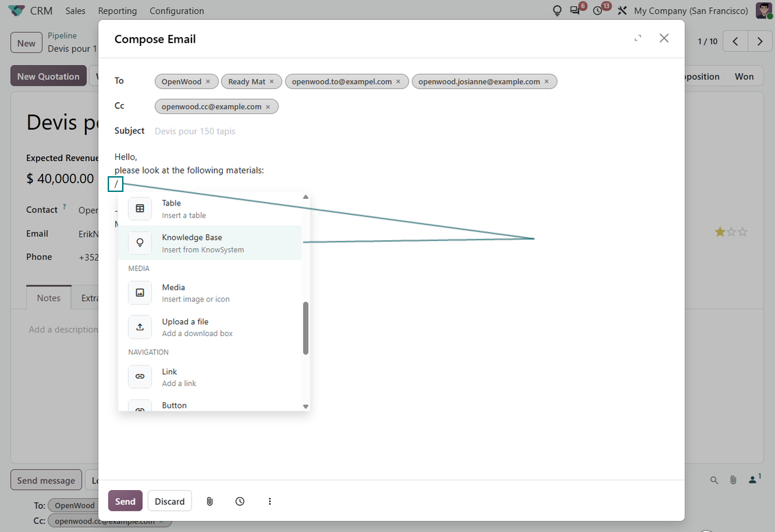Pick Upload a file command
Viewport: 775px width, 532px height.
[x=210, y=327]
